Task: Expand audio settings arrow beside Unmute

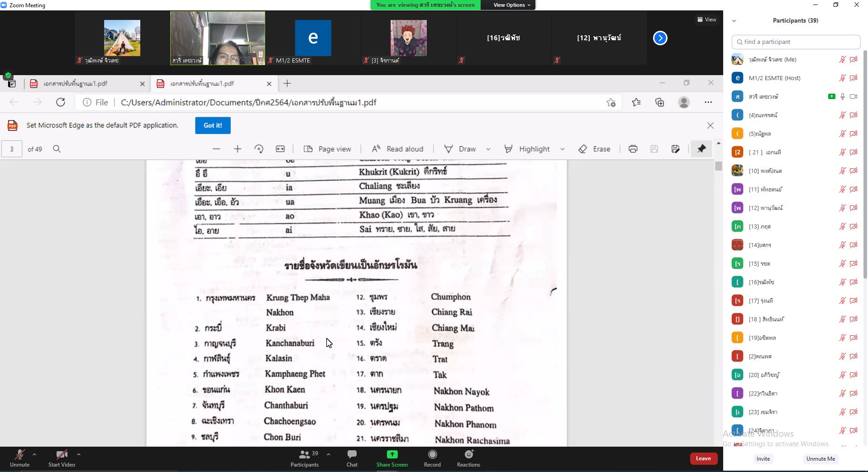Action: click(x=34, y=454)
